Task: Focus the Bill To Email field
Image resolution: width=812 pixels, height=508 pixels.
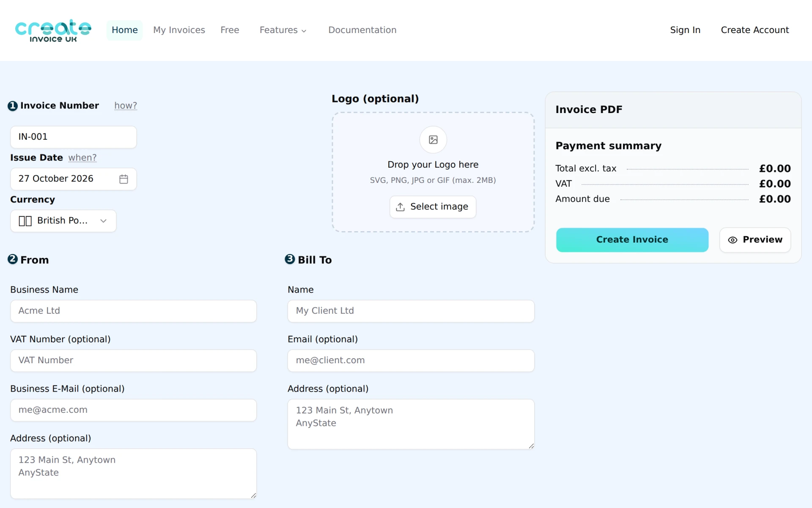Action: click(411, 361)
